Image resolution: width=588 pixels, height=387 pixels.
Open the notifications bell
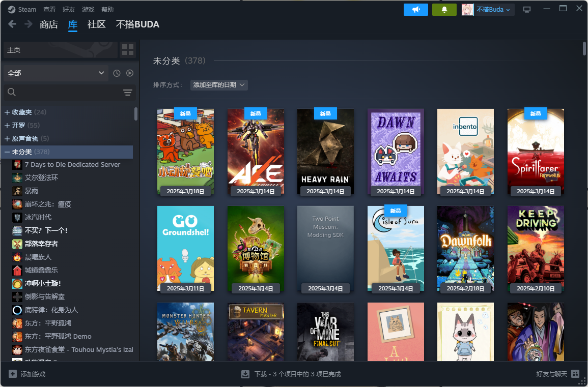click(x=444, y=10)
